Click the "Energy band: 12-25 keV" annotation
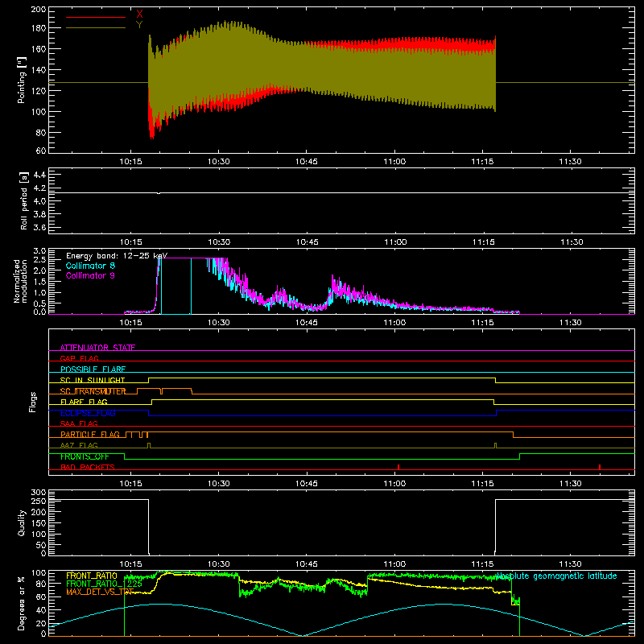Viewport: 644px width, 644px height. [x=117, y=256]
